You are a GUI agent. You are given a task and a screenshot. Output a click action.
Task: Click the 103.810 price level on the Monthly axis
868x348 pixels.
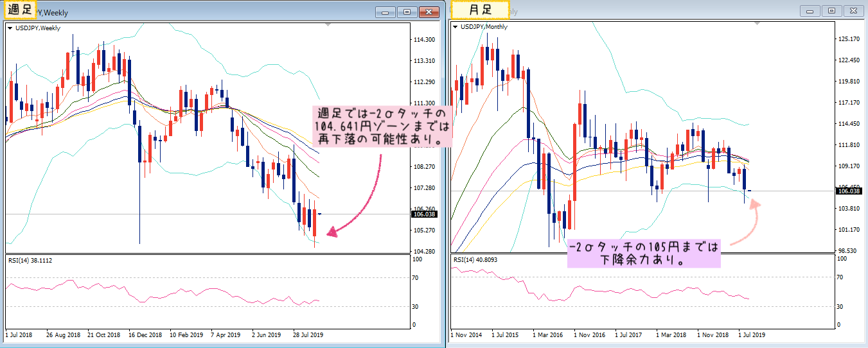850,209
